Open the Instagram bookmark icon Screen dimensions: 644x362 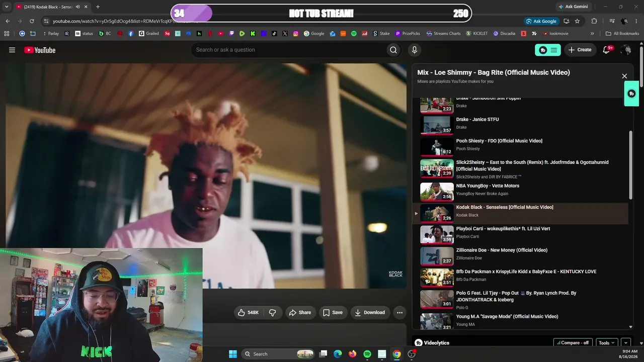click(x=295, y=34)
